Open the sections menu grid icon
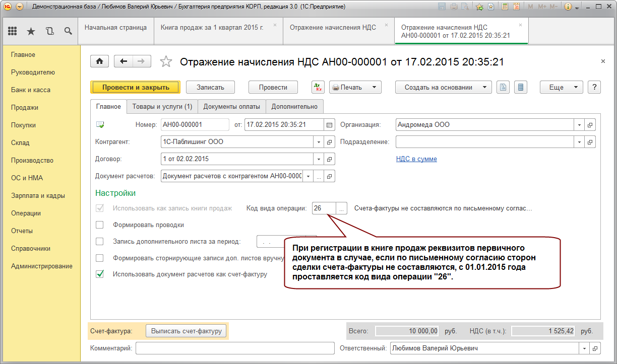Viewport: 617px width, 364px height. pyautogui.click(x=13, y=31)
